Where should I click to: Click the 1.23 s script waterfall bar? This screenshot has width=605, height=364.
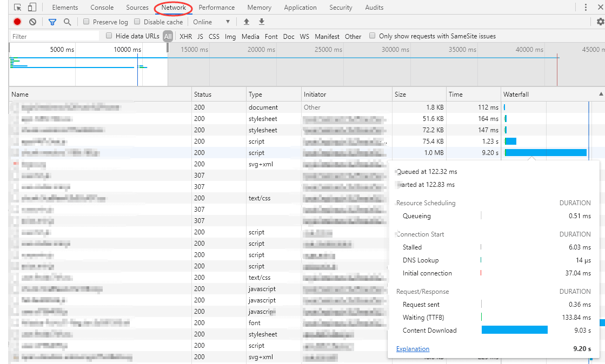tap(510, 141)
